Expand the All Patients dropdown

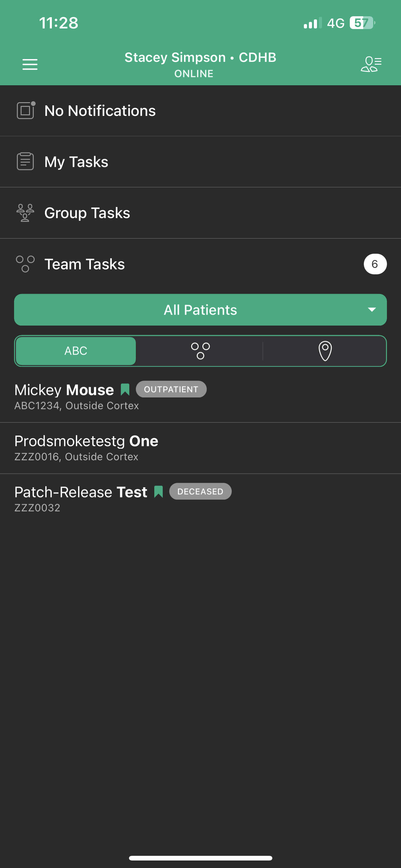coord(200,310)
